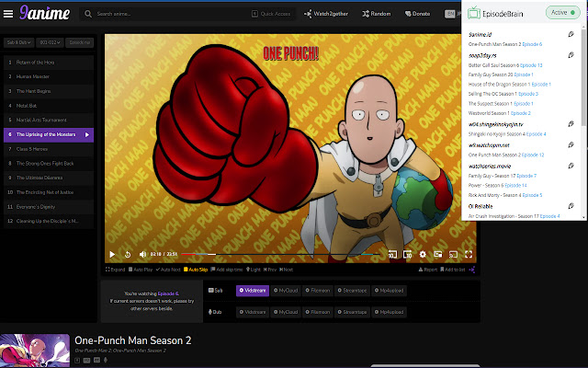Select episode 10 The Encircling Net of Justice
This screenshot has height=368, width=588.
(49, 192)
